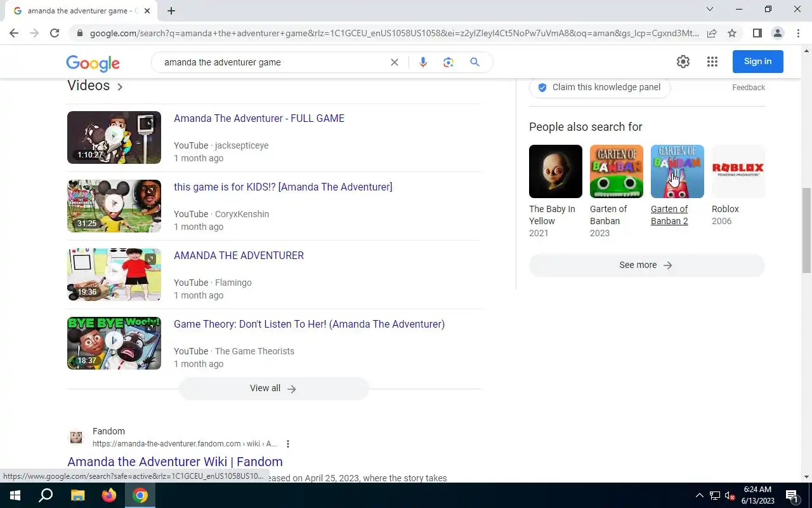The height and width of the screenshot is (508, 812).
Task: Open File Explorer from taskbar
Action: coord(77,495)
